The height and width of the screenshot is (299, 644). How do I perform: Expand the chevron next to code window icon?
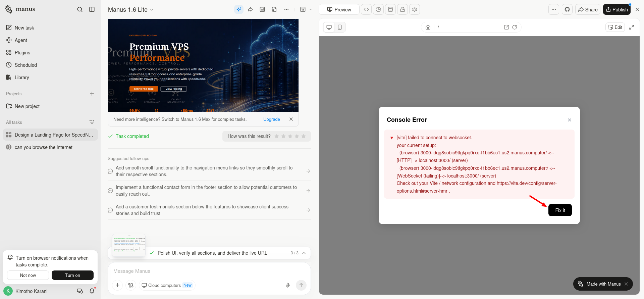tap(311, 9)
